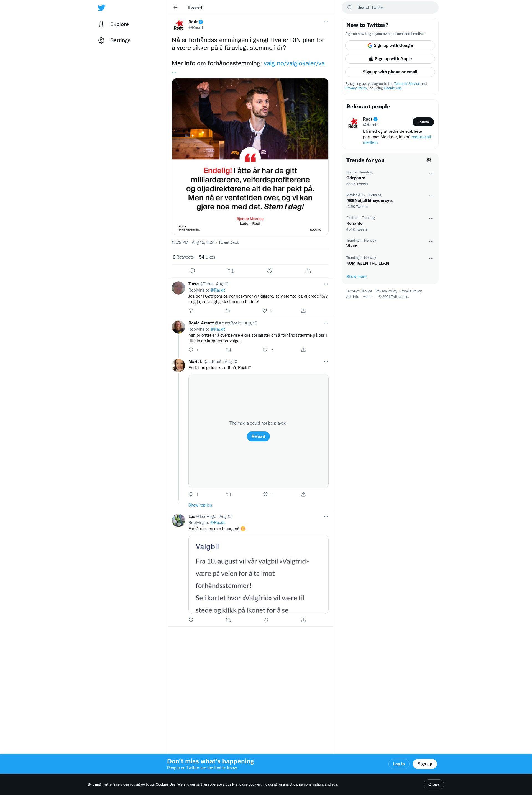Click the Search Twitter field

[x=390, y=7]
